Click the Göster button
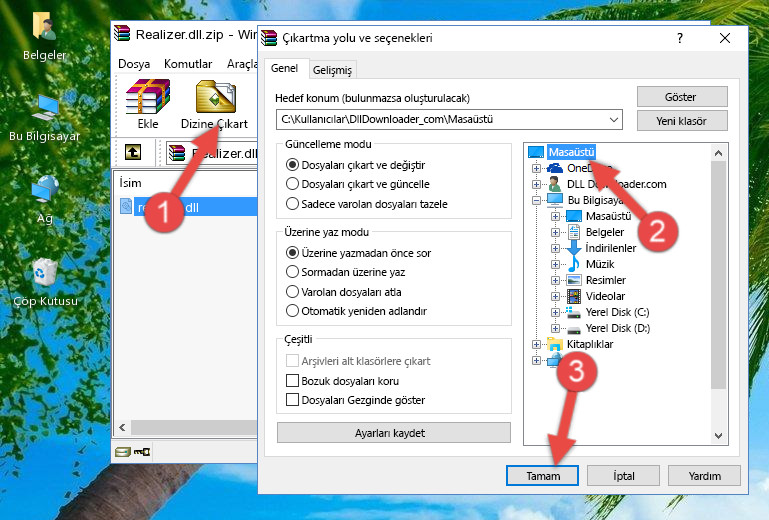The width and height of the screenshot is (769, 520). tap(682, 97)
